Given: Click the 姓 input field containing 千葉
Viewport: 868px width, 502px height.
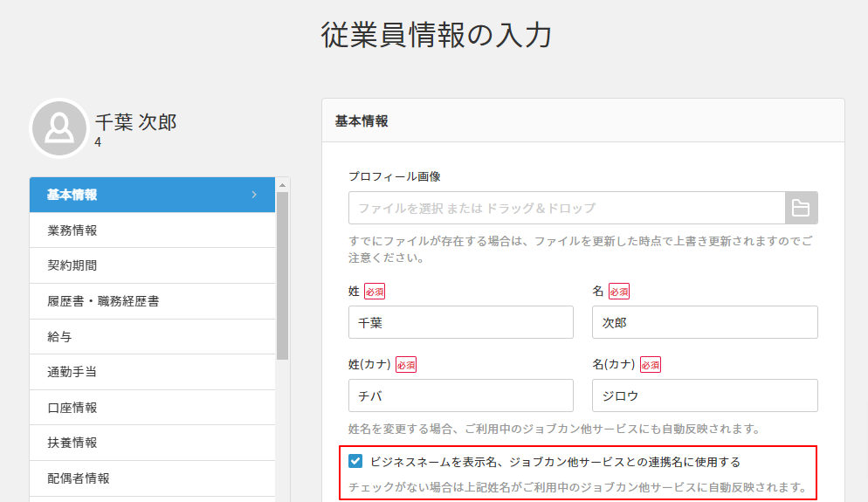Looking at the screenshot, I should 460,322.
